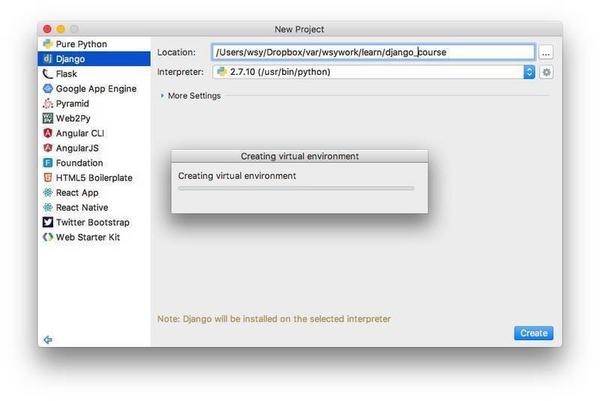Open the Interpreter dropdown
The height and width of the screenshot is (401, 600).
pyautogui.click(x=373, y=72)
